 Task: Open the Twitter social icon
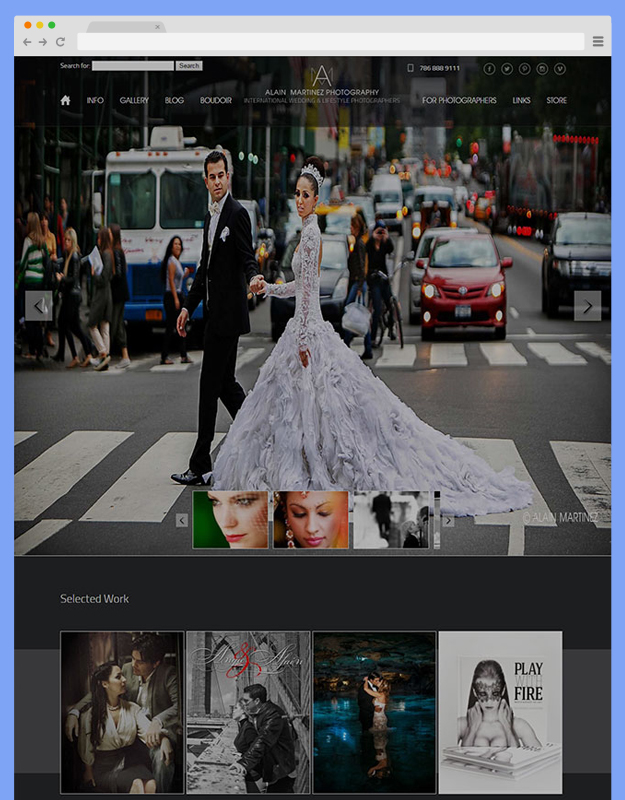click(507, 69)
